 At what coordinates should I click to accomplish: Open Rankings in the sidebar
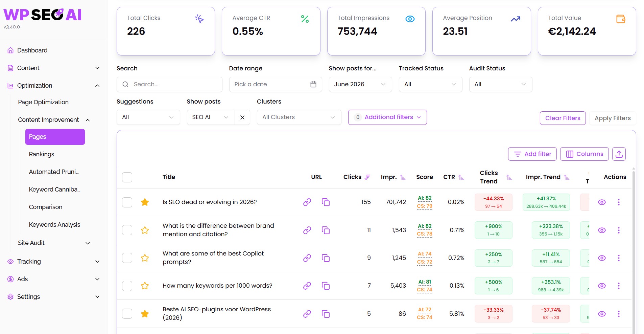click(x=42, y=154)
